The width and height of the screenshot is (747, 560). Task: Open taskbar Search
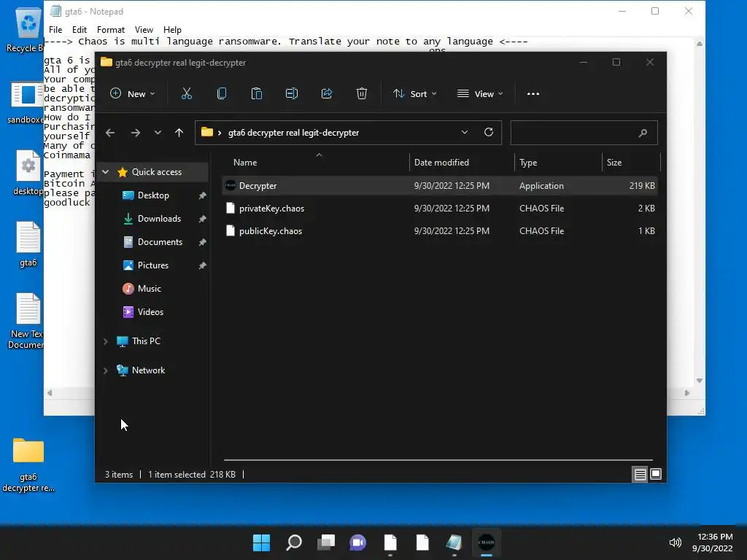[293, 542]
